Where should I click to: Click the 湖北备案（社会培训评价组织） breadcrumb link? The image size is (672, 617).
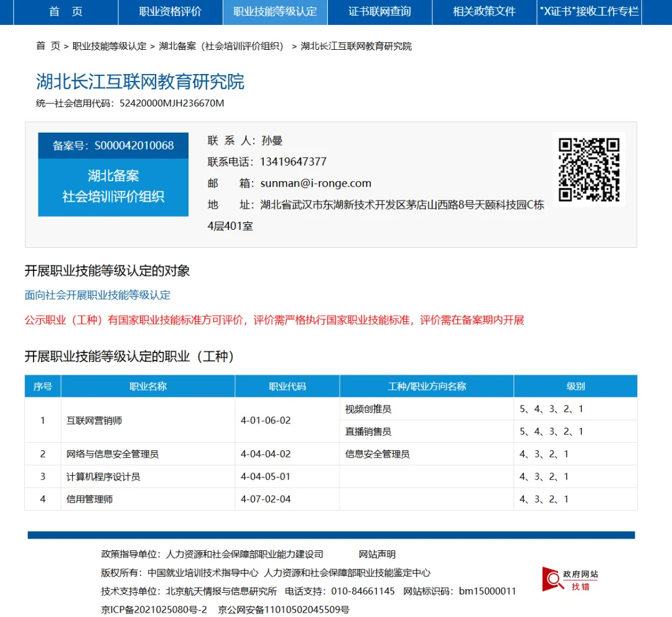(221, 46)
